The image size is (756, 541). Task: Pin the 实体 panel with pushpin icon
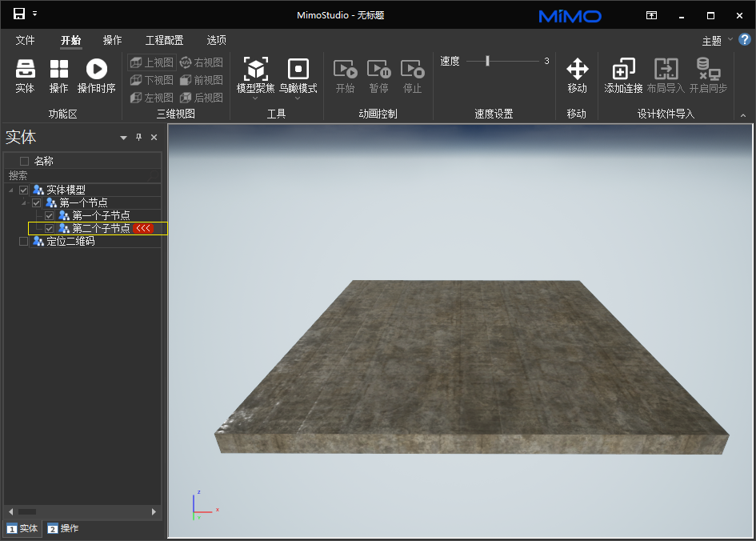tap(138, 138)
